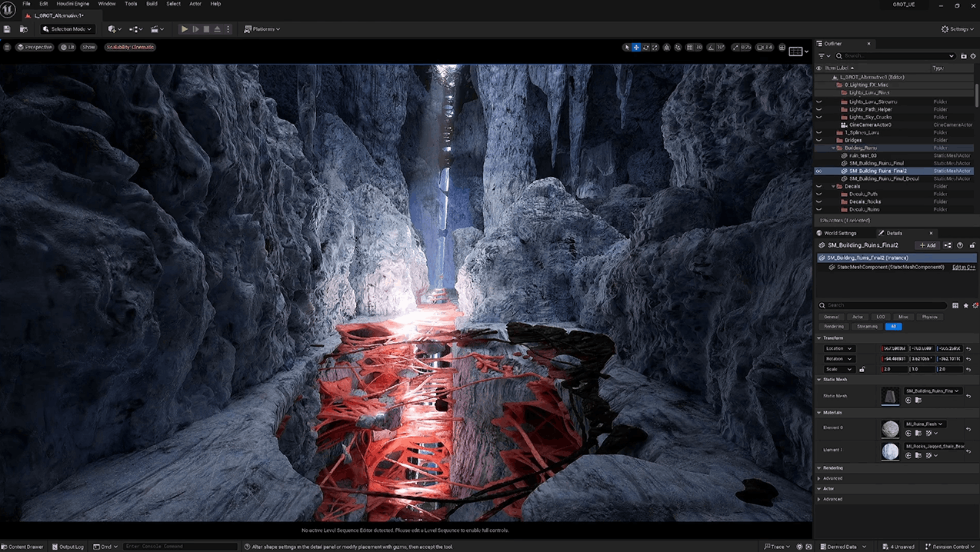Click the Add component button
The width and height of the screenshot is (980, 552).
click(x=928, y=245)
